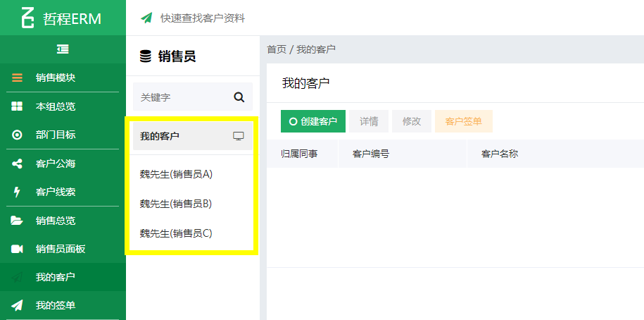Click the search magnifier icon
The width and height of the screenshot is (644, 320).
239,97
